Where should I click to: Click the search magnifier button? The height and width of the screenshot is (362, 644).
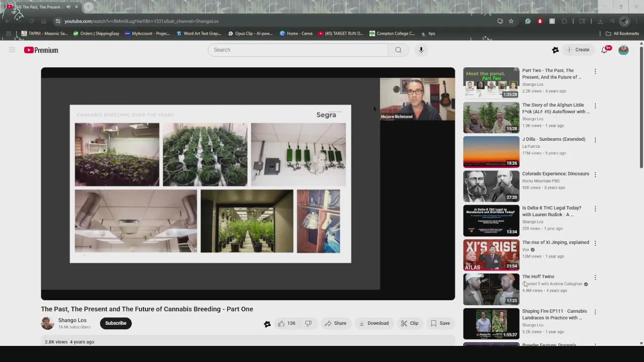398,50
